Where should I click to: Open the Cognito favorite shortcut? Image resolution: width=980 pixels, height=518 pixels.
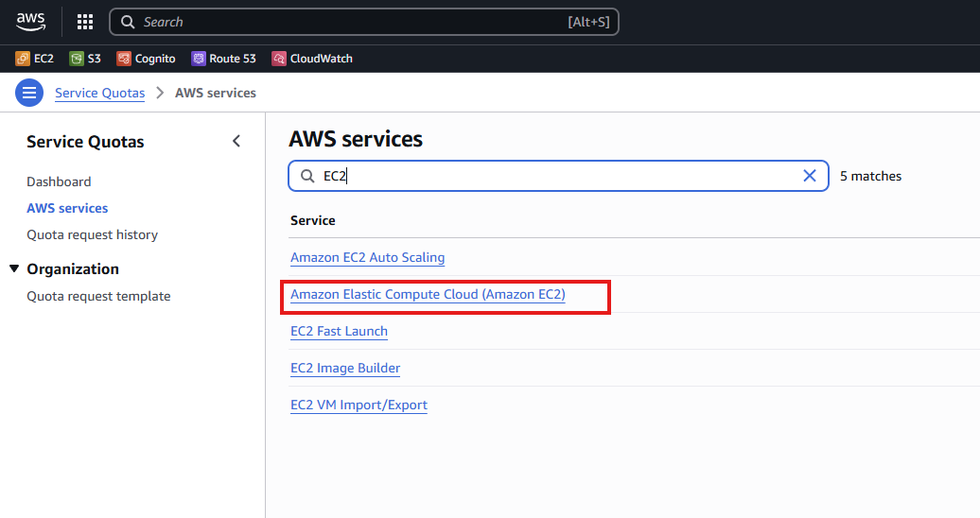pos(147,59)
